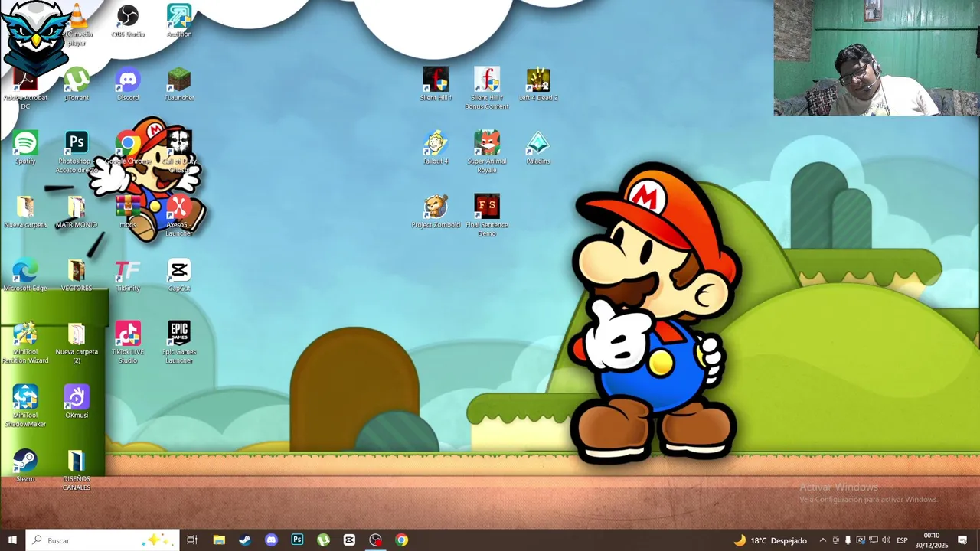
Task: Select the VECTORES folder
Action: [77, 275]
